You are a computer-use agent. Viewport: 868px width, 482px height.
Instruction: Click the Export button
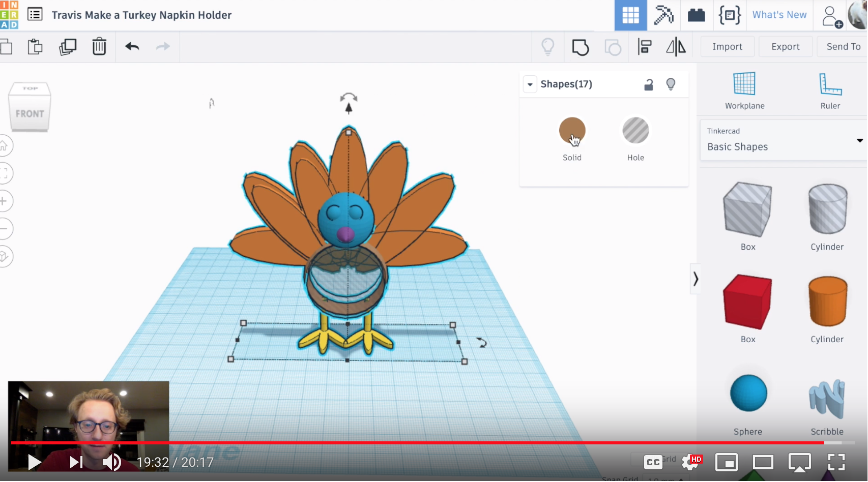tap(785, 46)
